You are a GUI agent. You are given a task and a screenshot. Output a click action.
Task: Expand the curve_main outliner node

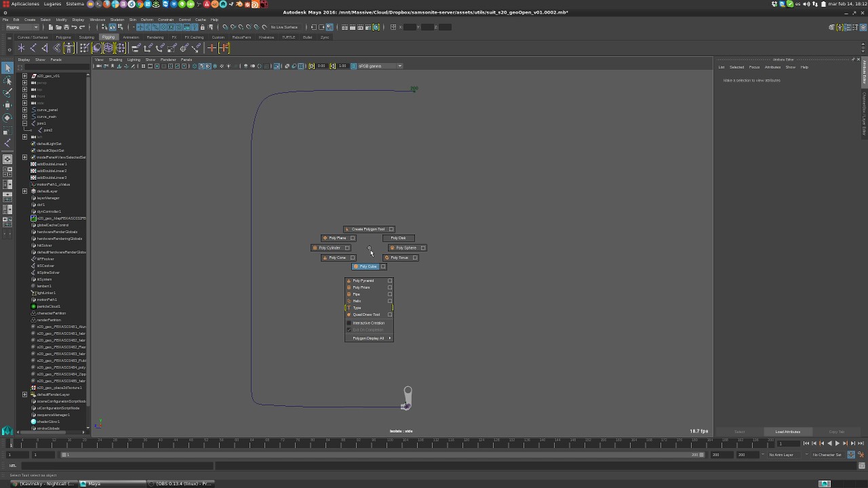tap(25, 117)
